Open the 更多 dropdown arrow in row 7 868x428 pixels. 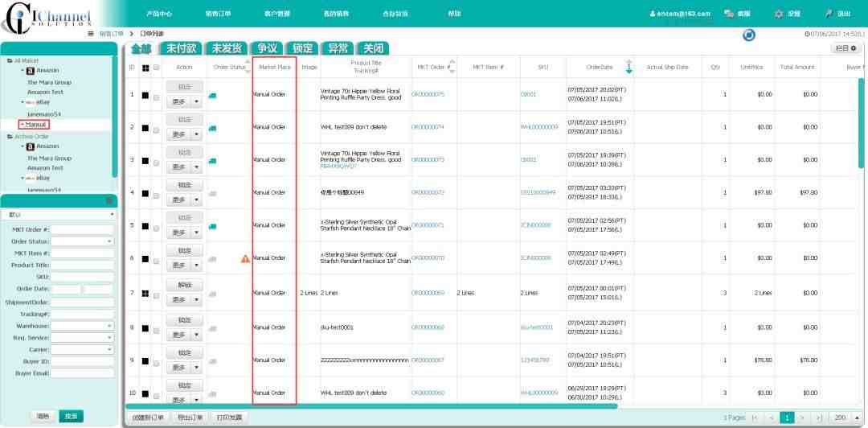click(x=197, y=300)
